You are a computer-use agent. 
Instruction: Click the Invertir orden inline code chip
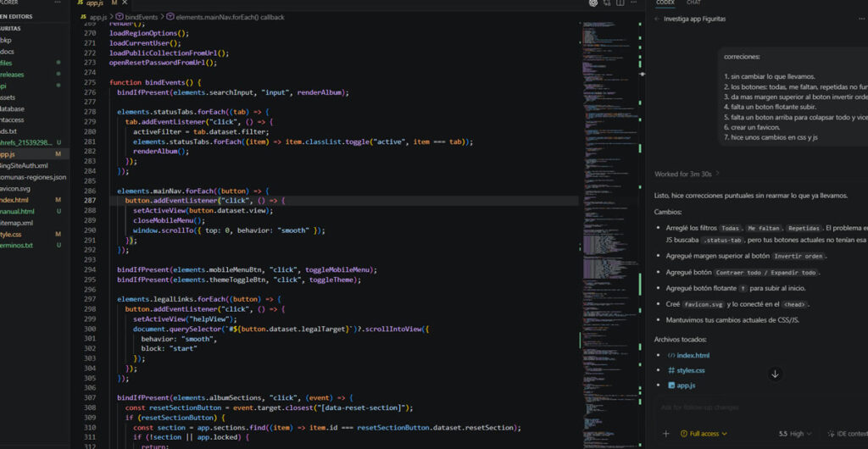798,257
